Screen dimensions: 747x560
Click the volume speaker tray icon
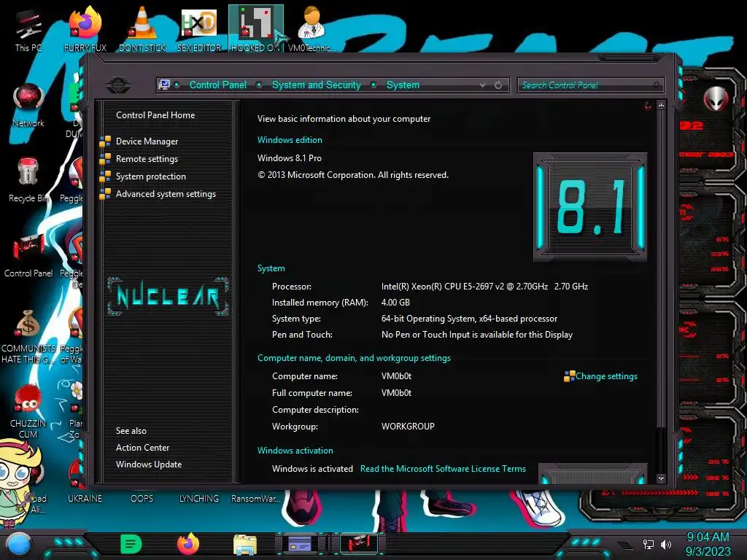[x=665, y=544]
